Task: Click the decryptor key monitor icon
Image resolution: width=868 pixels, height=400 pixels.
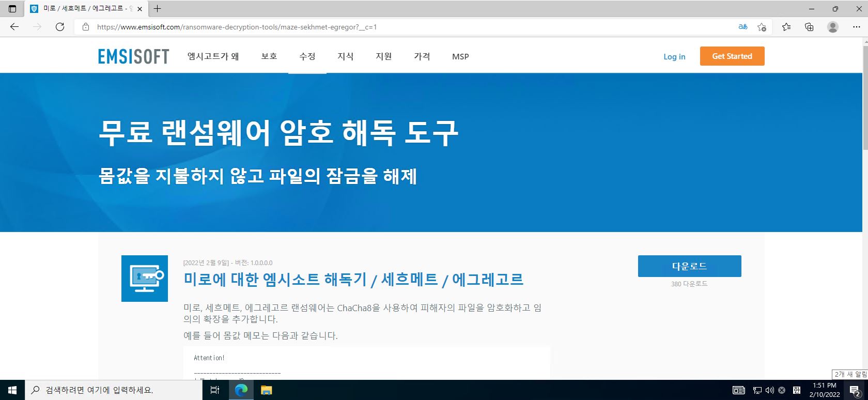Action: click(x=145, y=279)
